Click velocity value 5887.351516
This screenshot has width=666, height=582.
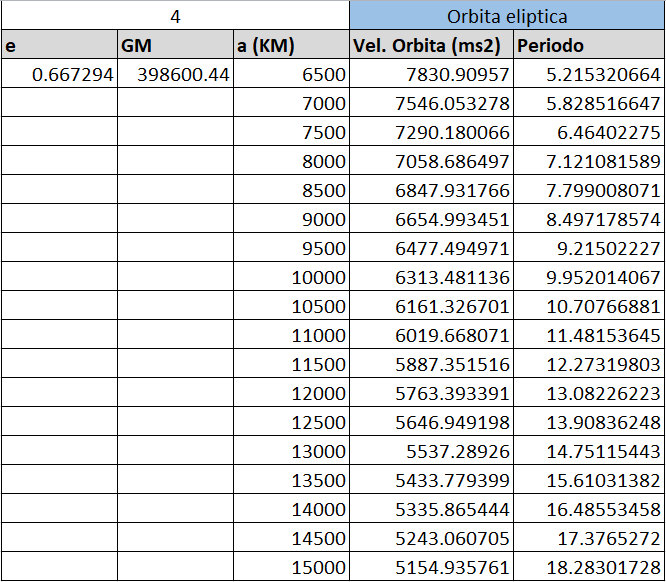[x=432, y=364]
